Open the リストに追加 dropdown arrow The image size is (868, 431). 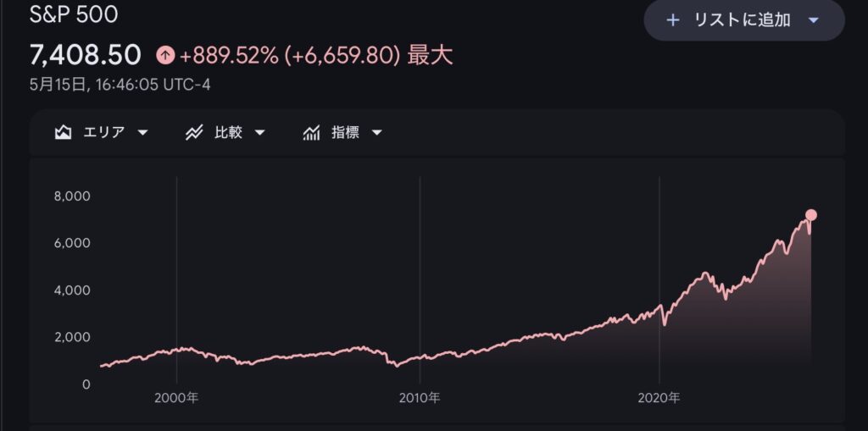pos(813,20)
